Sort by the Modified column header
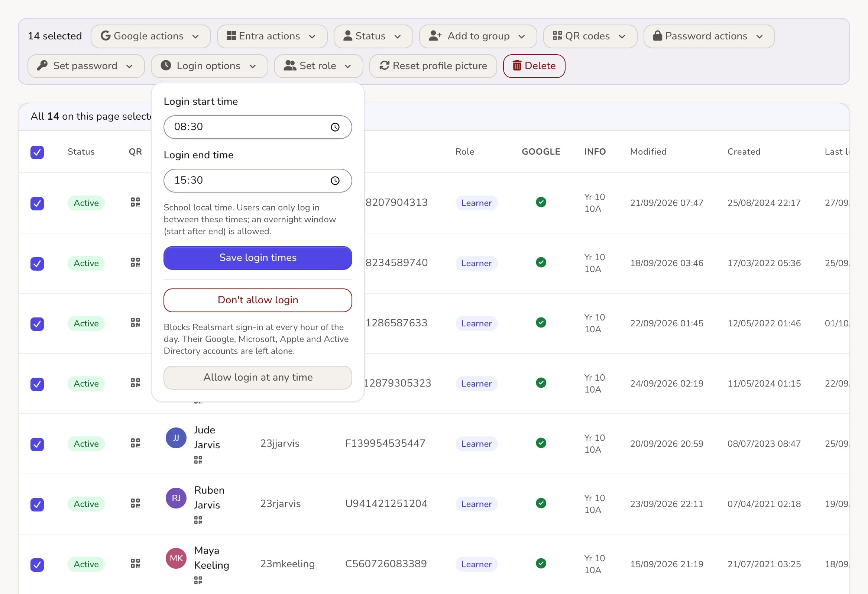The image size is (868, 594). pyautogui.click(x=648, y=152)
